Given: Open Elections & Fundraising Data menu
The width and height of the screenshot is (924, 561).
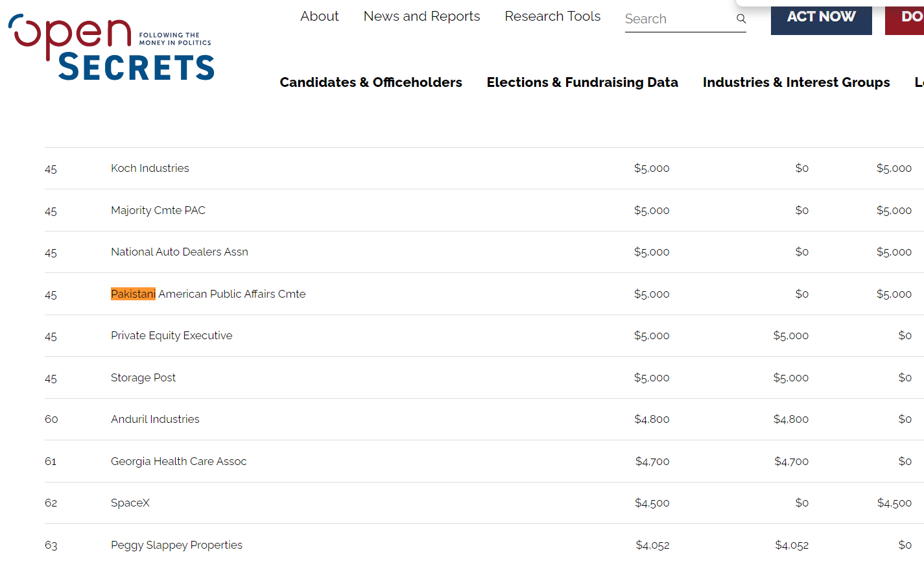Looking at the screenshot, I should coord(582,82).
